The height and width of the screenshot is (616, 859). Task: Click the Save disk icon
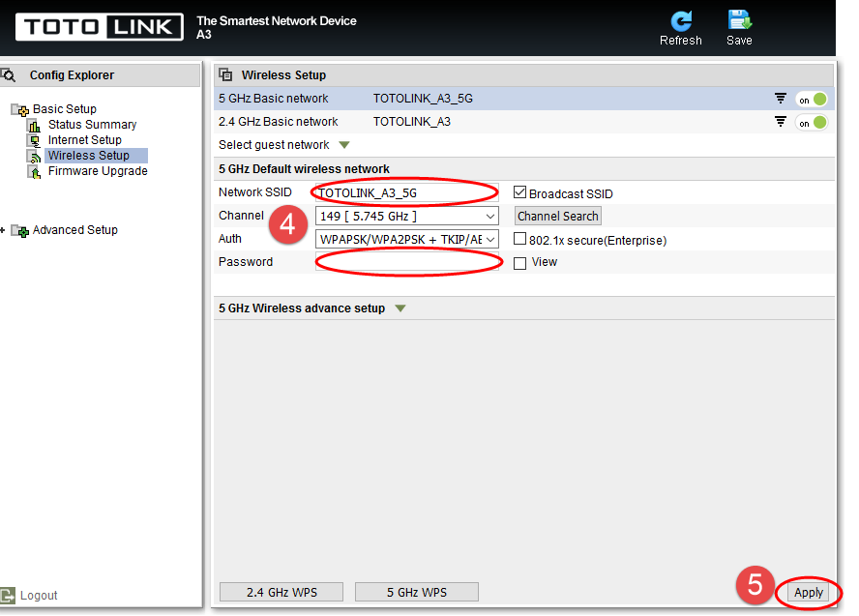[739, 20]
